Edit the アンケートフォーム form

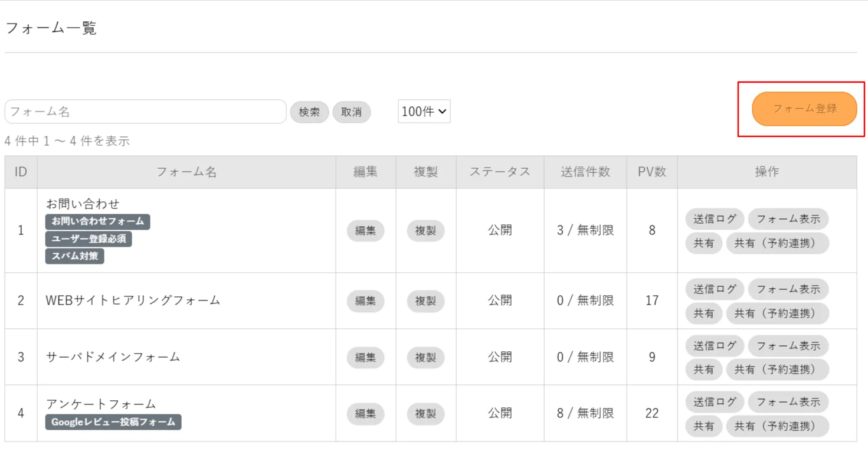point(365,414)
